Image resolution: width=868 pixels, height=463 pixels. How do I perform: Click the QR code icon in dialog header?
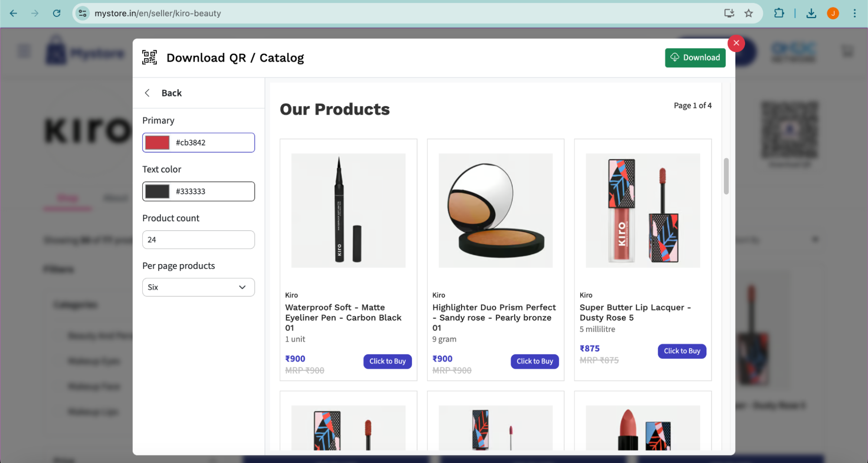pos(149,57)
